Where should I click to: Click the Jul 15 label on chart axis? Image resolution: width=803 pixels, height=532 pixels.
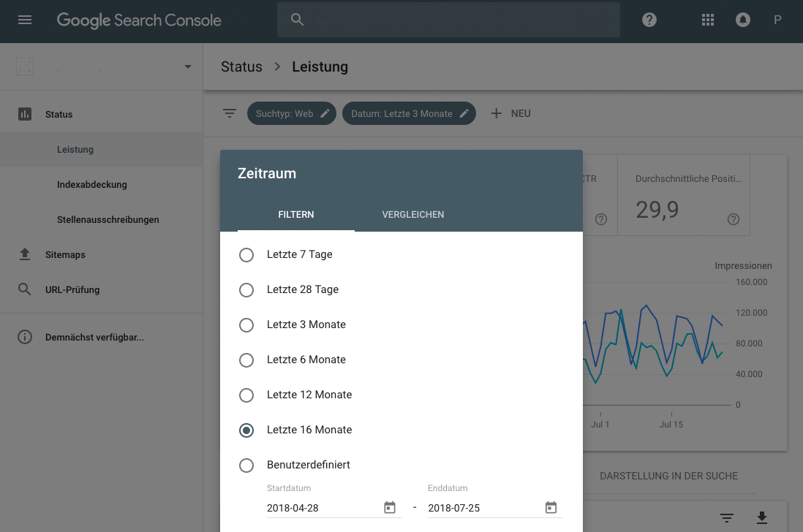(671, 425)
